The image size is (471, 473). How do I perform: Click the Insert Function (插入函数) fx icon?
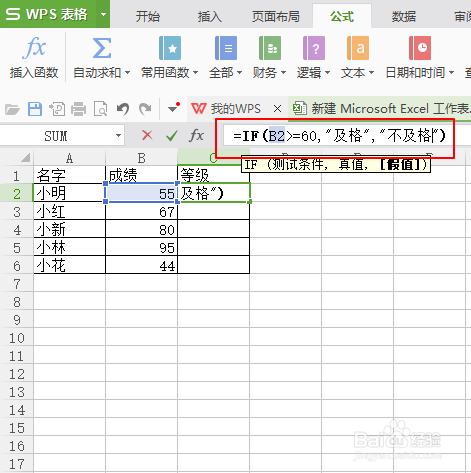[34, 48]
